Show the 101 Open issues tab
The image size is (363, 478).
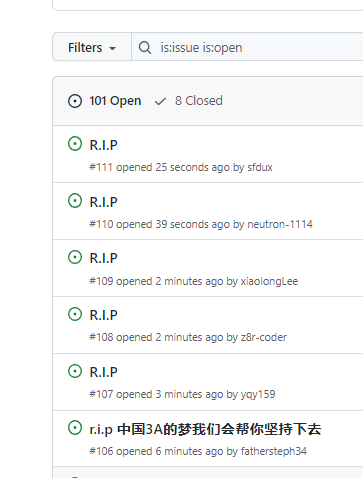click(105, 101)
